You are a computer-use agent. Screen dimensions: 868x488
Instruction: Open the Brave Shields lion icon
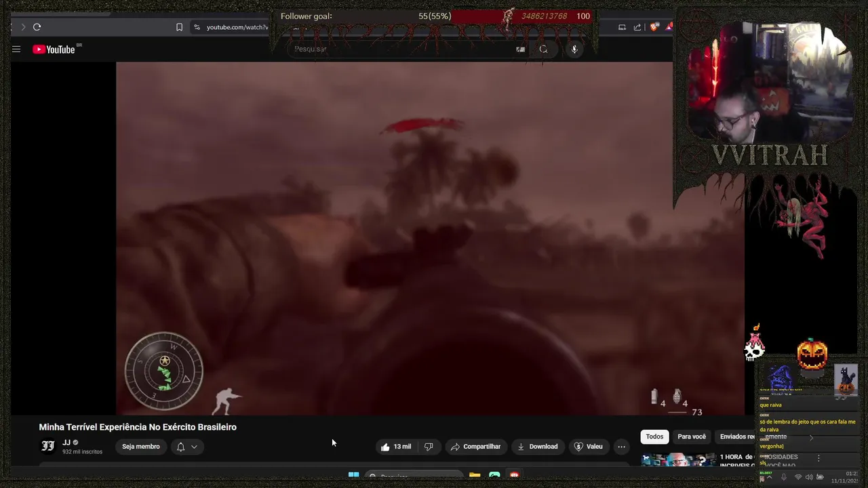click(x=654, y=27)
